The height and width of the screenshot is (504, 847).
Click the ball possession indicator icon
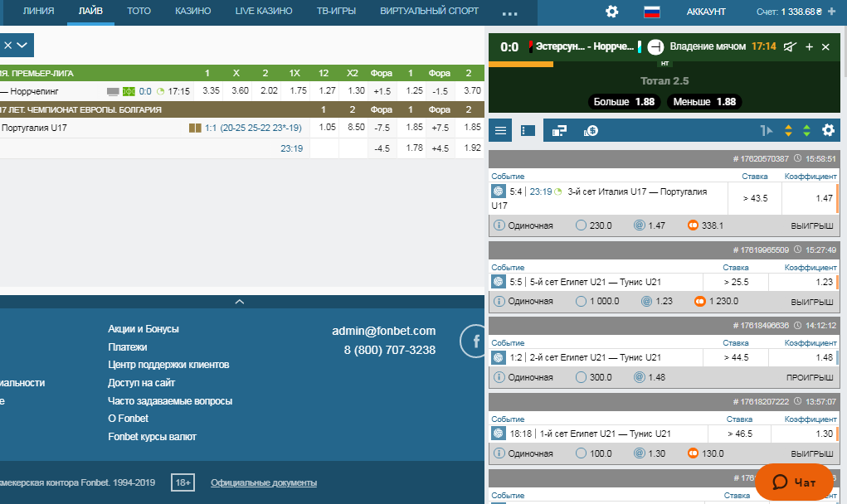[x=655, y=47]
